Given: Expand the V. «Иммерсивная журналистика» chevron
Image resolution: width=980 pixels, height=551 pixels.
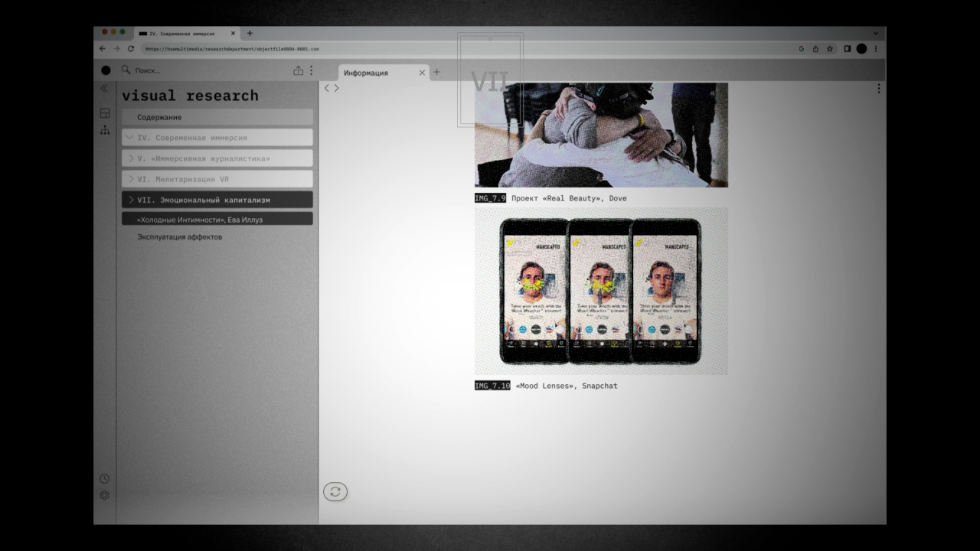Looking at the screenshot, I should coord(130,158).
